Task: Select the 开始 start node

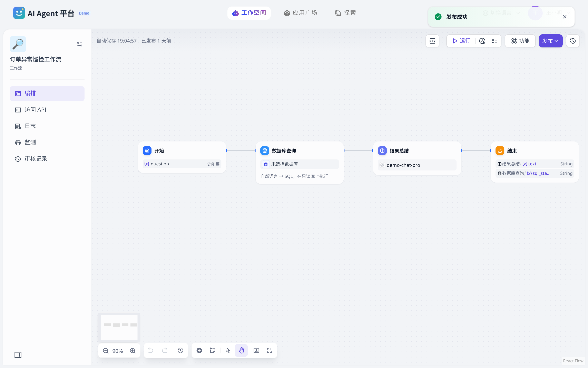Action: coord(182,157)
